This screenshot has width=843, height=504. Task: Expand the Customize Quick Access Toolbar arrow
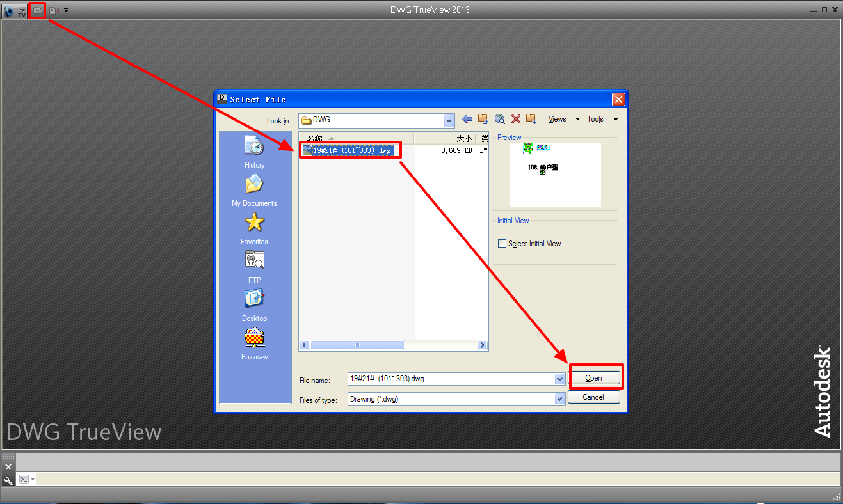(67, 10)
